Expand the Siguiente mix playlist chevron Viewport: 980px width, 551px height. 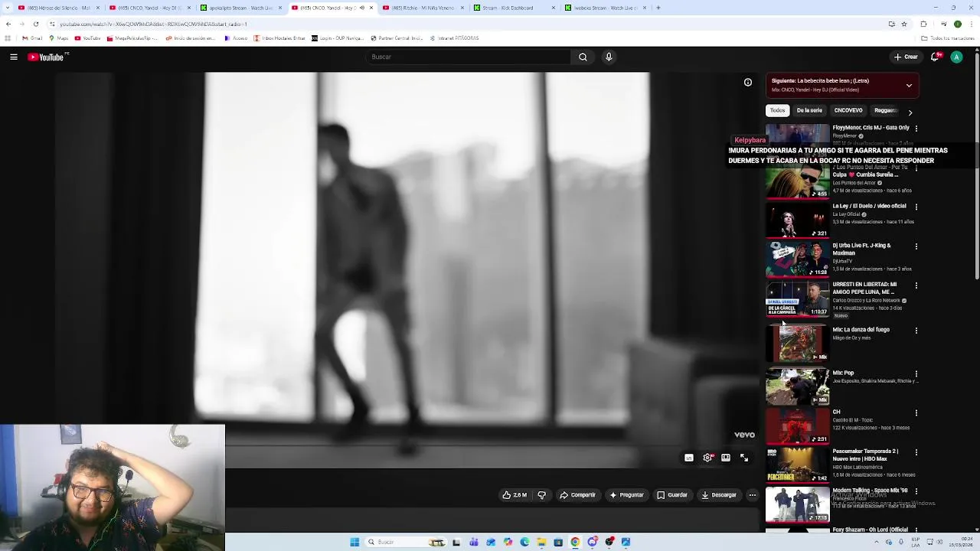click(x=909, y=86)
